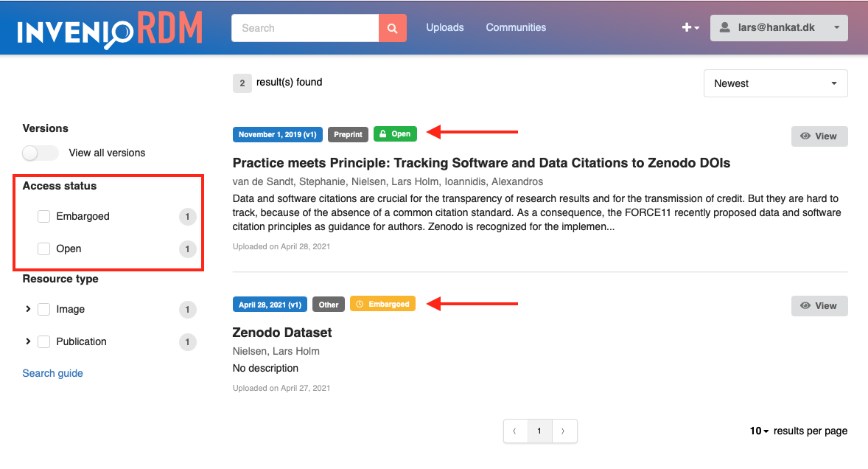This screenshot has height=469, width=868.
Task: Open the Newest sort dropdown
Action: (776, 83)
